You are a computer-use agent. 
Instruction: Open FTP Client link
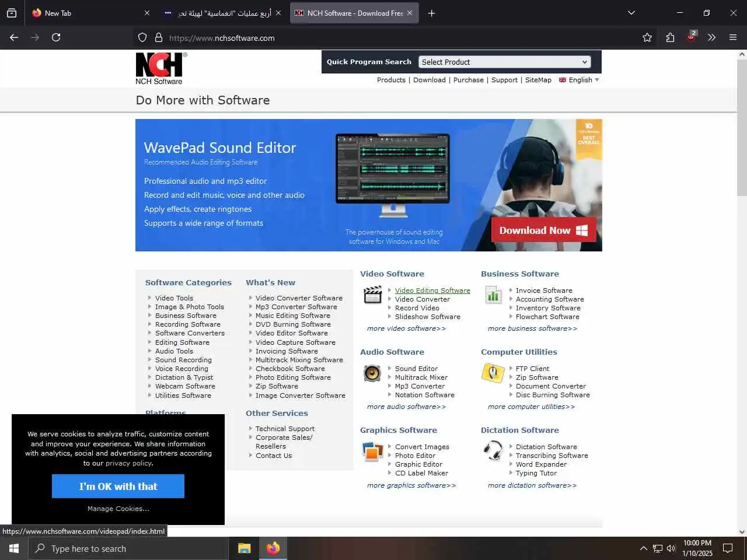pos(532,369)
